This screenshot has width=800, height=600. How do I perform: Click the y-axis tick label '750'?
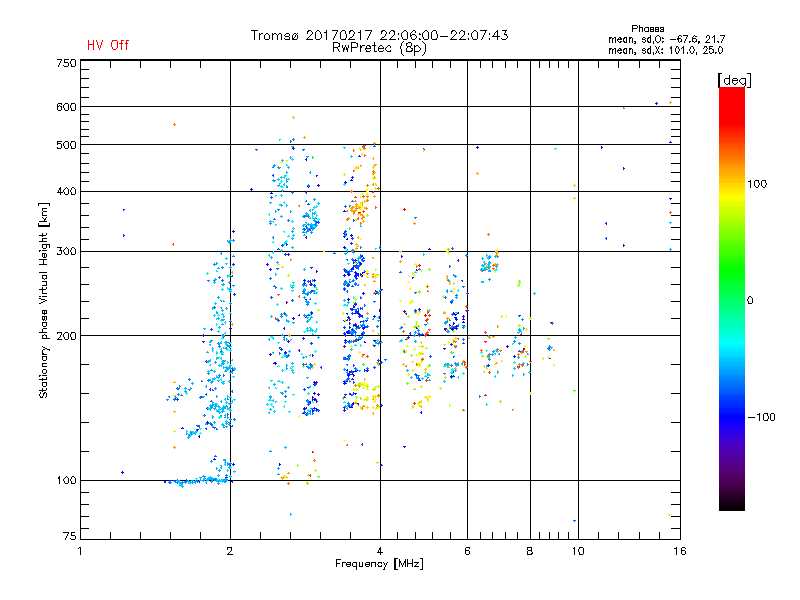[x=66, y=63]
